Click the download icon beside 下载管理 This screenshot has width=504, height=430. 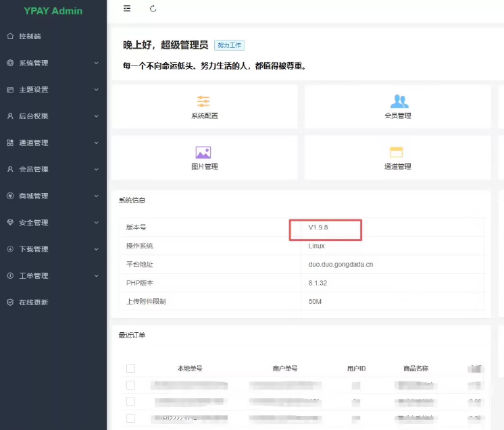click(x=10, y=249)
